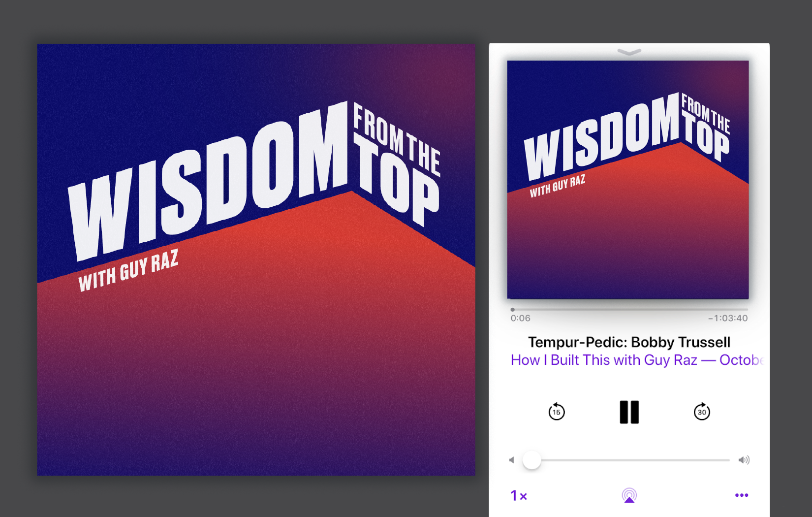Click the Tempur-Pedic: Bobby Trussell episode title
The width and height of the screenshot is (812, 517).
629,342
